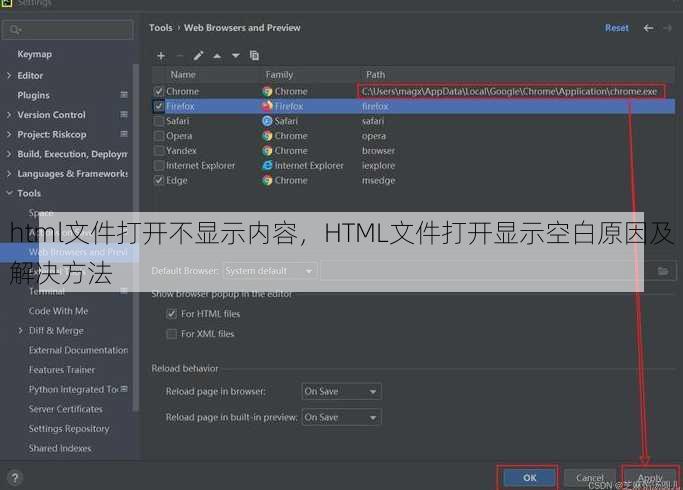
Task: Click the Cancel button
Action: pyautogui.click(x=590, y=478)
